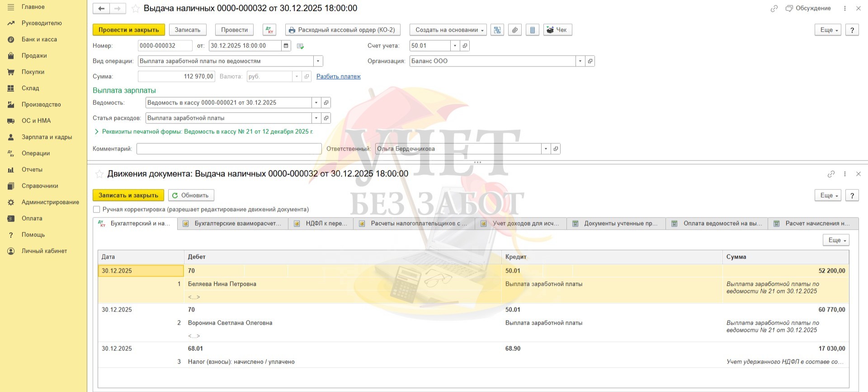Click the Провести и закрыть button
Image resolution: width=868 pixels, height=392 pixels.
128,30
